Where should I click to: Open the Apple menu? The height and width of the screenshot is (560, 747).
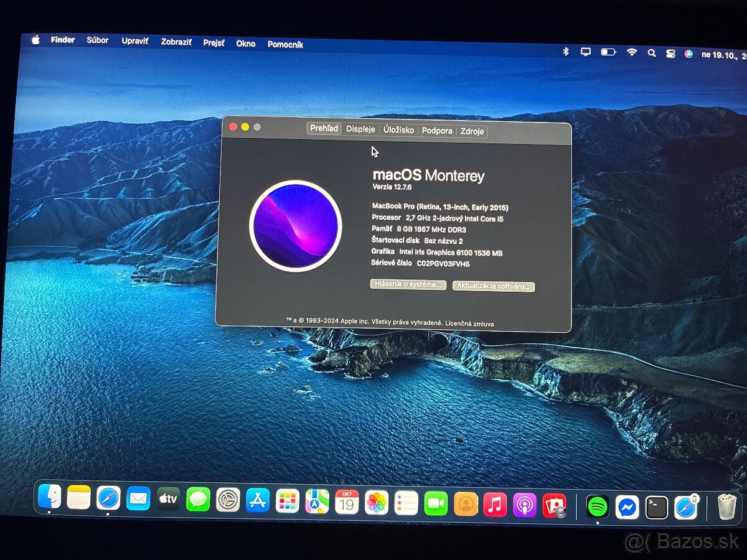tap(35, 40)
